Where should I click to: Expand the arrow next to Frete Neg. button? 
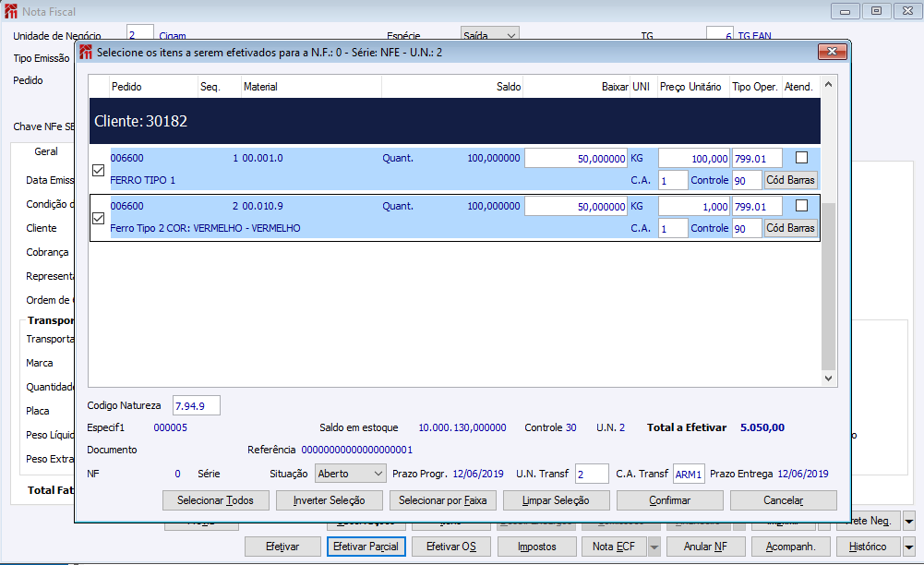909,521
